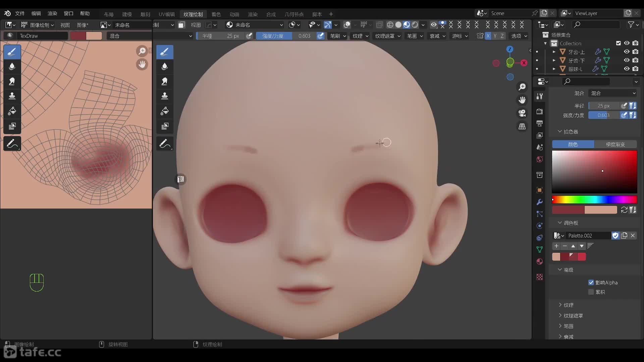This screenshot has width=644, height=362.
Task: Open the Render properties tab icon
Action: 540,111
